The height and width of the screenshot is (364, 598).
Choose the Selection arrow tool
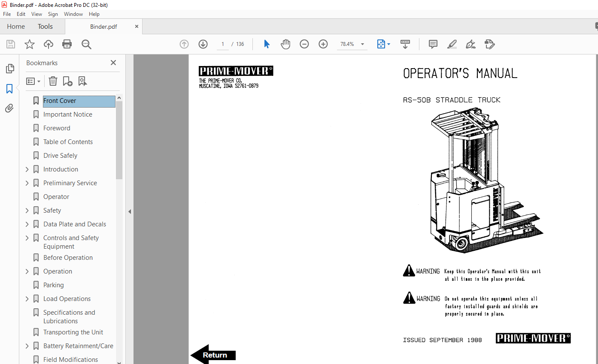click(267, 44)
